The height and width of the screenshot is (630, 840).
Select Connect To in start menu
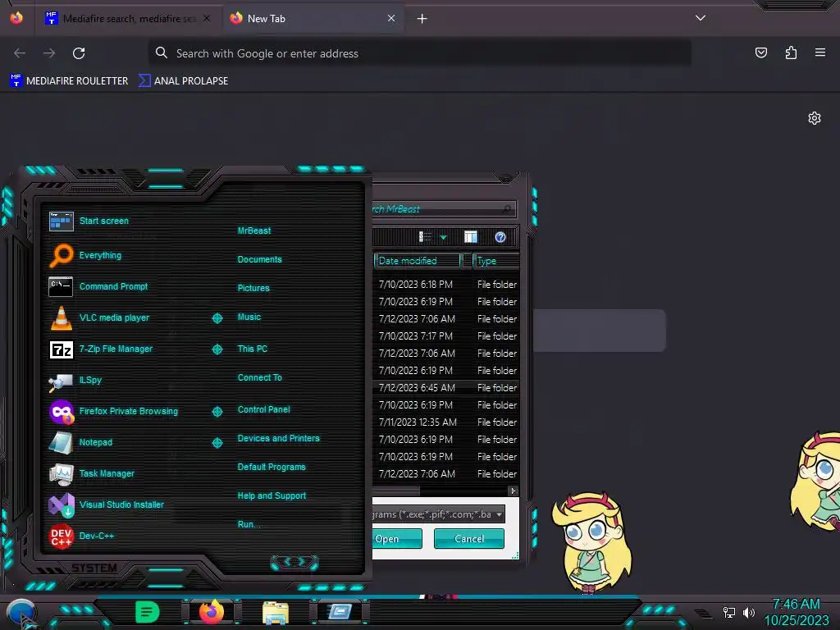(x=260, y=377)
